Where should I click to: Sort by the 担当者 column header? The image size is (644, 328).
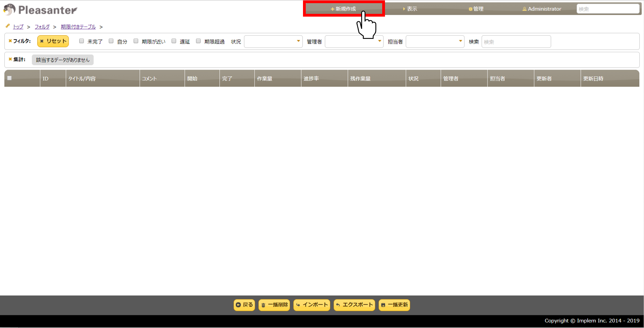pyautogui.click(x=511, y=78)
